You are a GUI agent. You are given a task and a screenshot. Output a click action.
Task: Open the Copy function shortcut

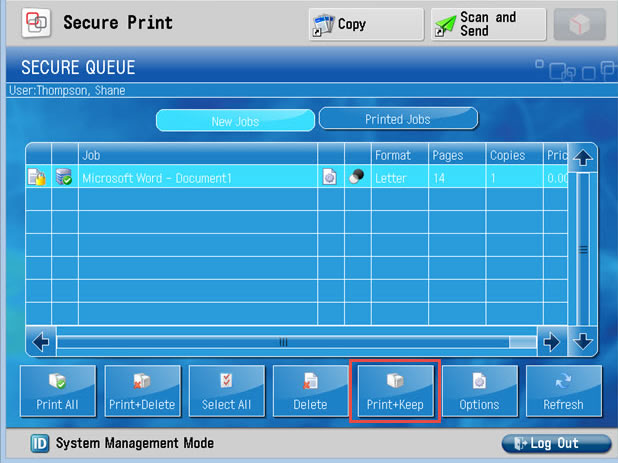point(366,24)
